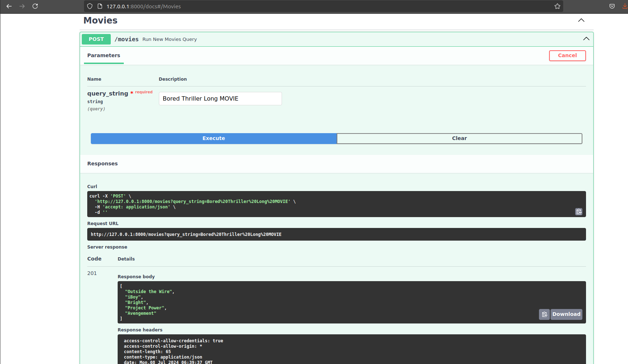Copy the curl command to clipboard
The height and width of the screenshot is (364, 628).
coord(579,212)
